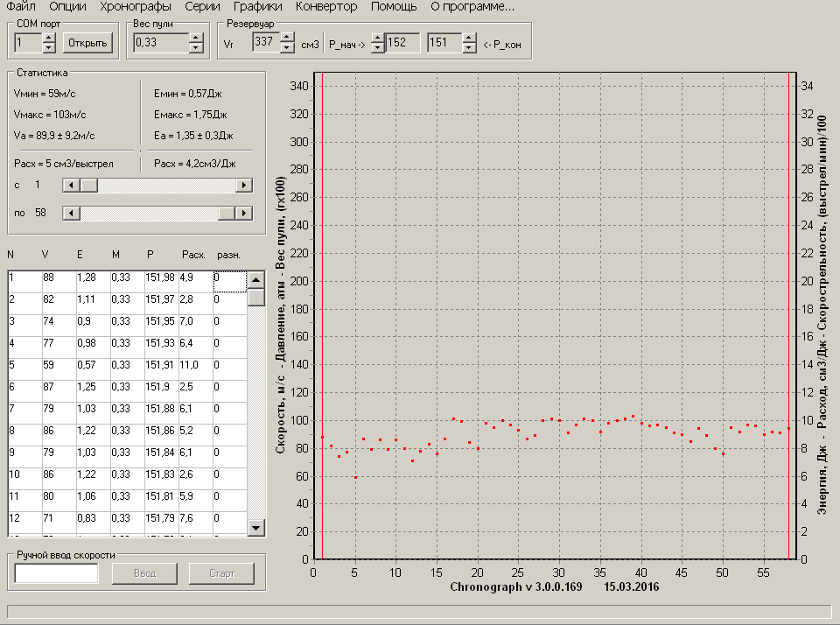This screenshot has height=625, width=840.
Task: Decrease the Р_нач pressure with the down arrow
Action: [x=377, y=47]
